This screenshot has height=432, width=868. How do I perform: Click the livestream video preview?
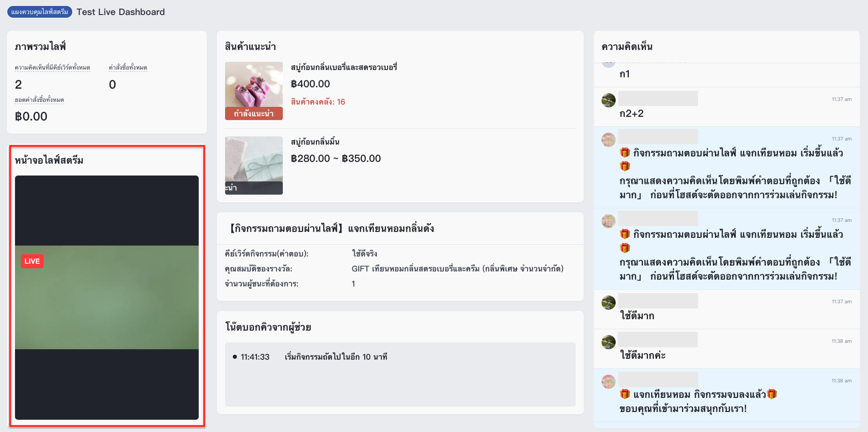[107, 297]
